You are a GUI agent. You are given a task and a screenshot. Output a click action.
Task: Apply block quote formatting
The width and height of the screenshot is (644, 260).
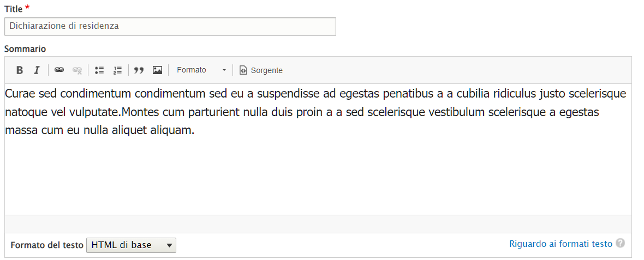click(x=139, y=70)
